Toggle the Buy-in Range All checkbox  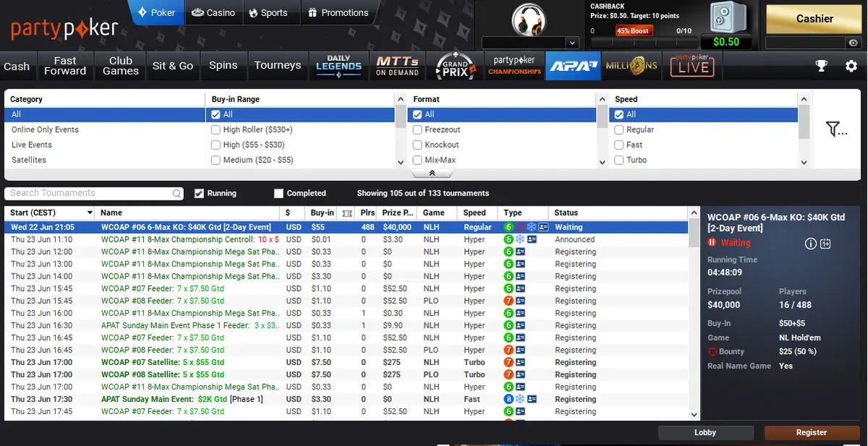[x=216, y=114]
